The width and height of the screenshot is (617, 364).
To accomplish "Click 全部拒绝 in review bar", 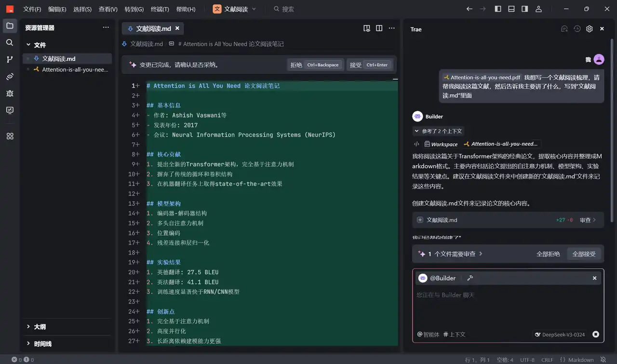I will [x=548, y=254].
